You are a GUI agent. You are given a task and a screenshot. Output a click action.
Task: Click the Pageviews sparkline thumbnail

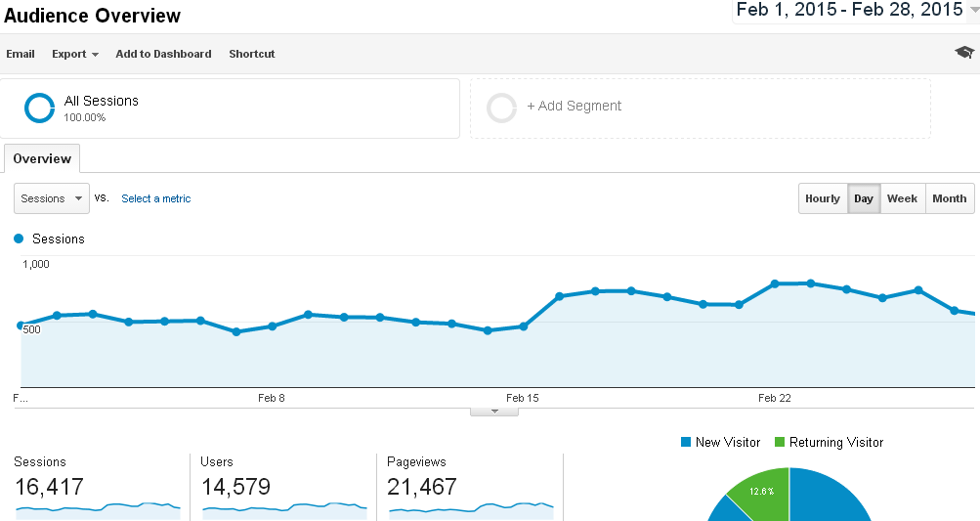pyautogui.click(x=471, y=509)
